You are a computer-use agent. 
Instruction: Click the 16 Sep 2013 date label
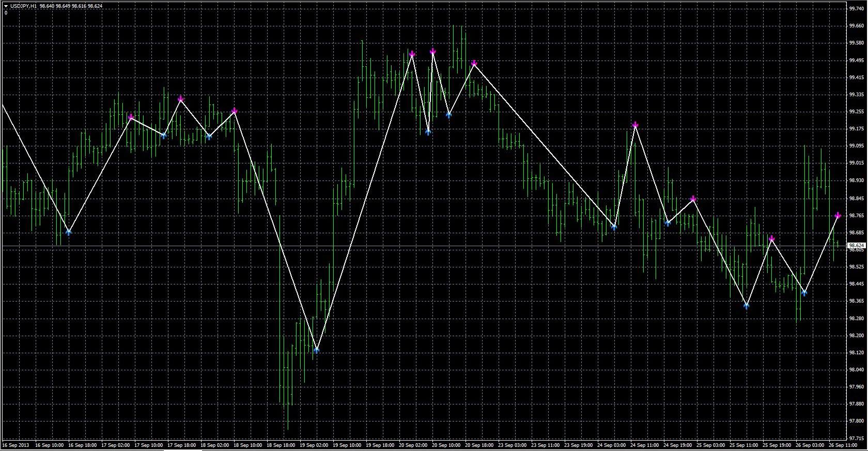tap(16, 445)
